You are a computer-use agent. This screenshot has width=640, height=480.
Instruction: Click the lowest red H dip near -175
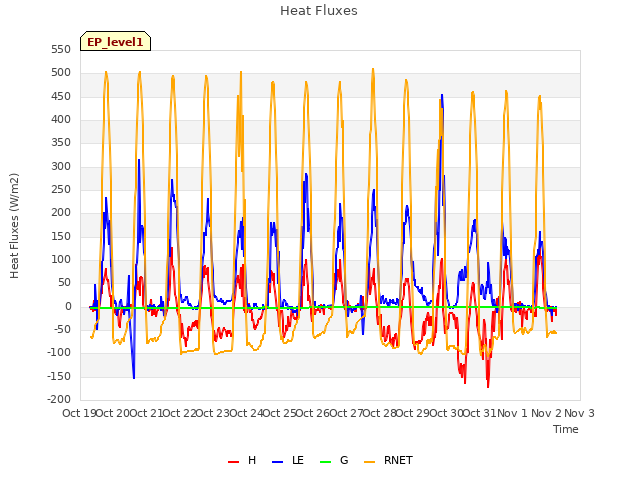(x=488, y=387)
